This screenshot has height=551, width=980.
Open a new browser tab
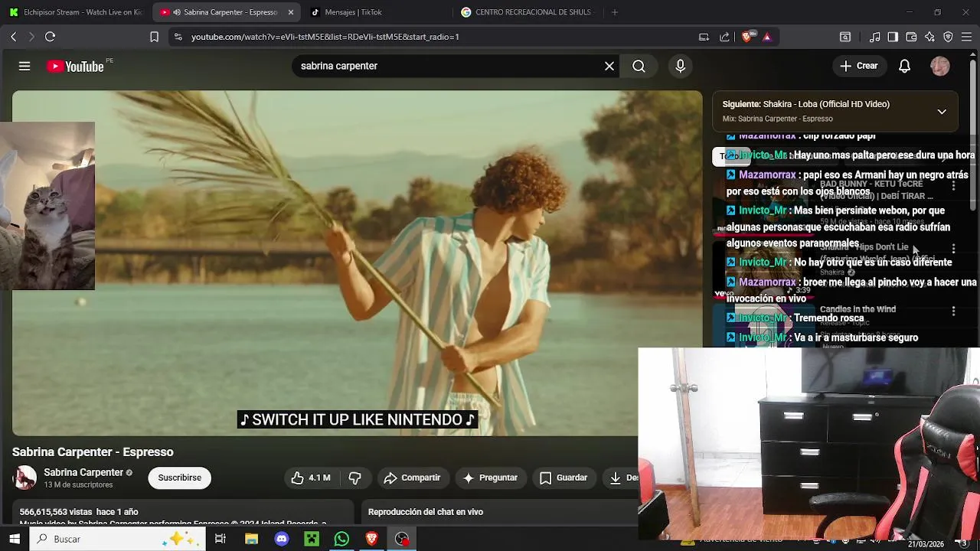[615, 12]
